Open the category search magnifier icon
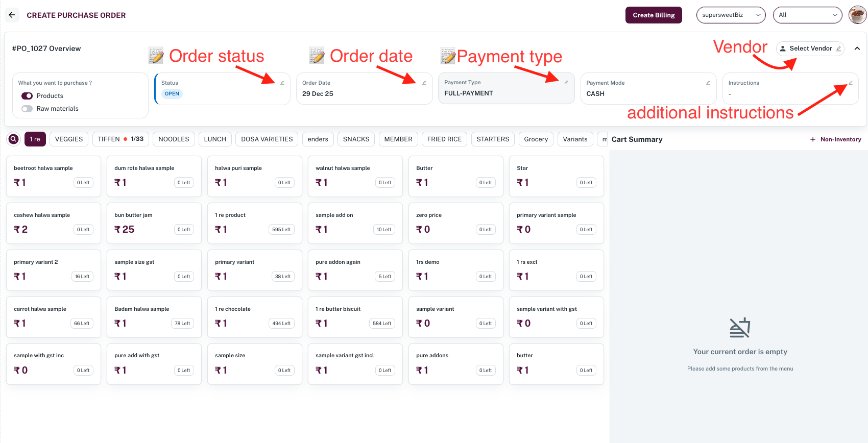This screenshot has width=868, height=443. 14,139
